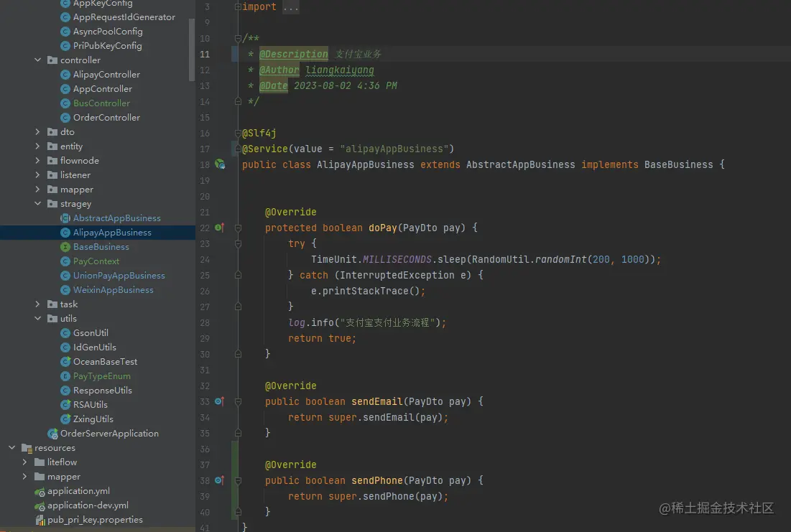Expand the dto package
The image size is (791, 532).
tap(38, 132)
